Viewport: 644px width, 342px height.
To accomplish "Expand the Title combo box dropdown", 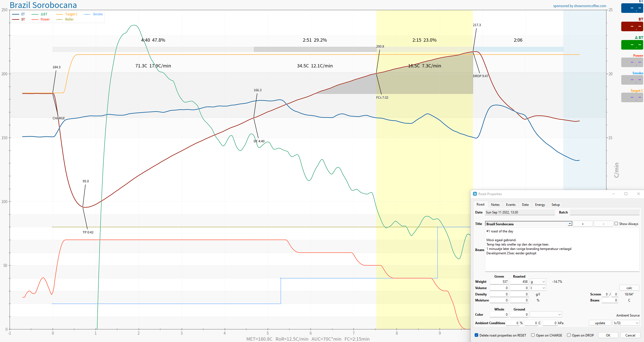I will click(x=570, y=224).
